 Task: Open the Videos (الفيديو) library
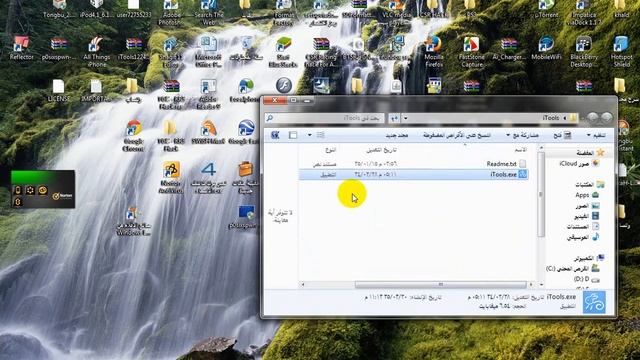587,216
